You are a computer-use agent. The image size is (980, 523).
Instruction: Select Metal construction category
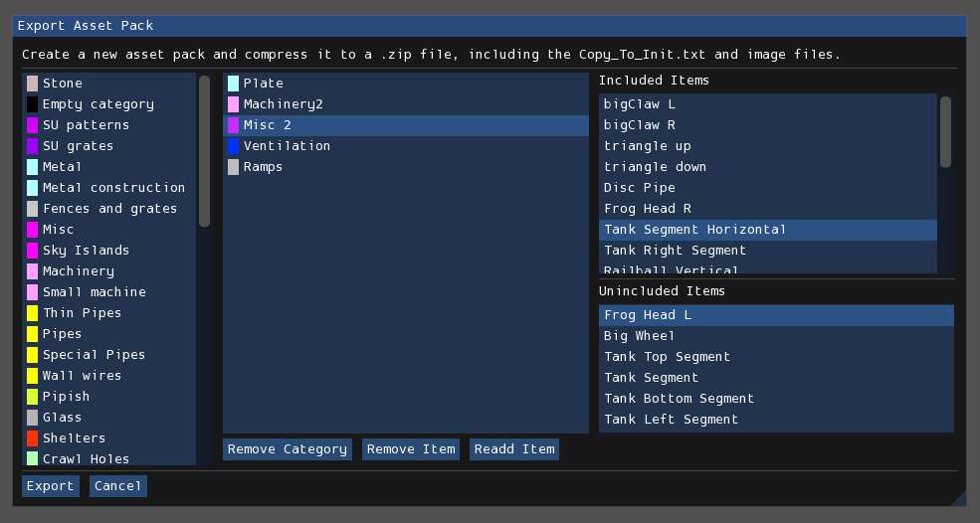coord(109,188)
